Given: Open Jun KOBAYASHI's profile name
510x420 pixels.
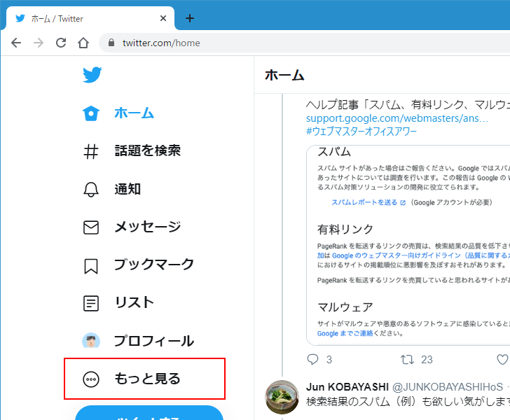Looking at the screenshot, I should coord(347,387).
